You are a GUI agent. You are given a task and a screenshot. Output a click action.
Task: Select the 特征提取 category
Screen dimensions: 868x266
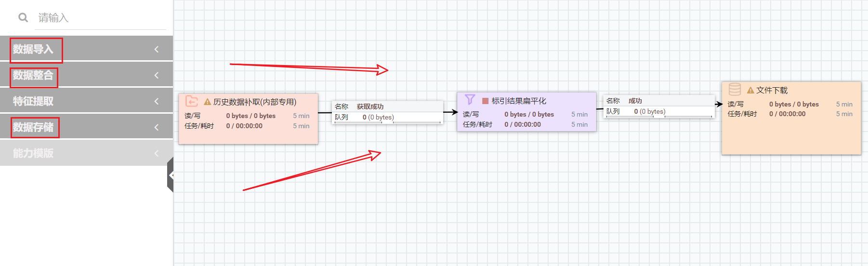[x=33, y=101]
